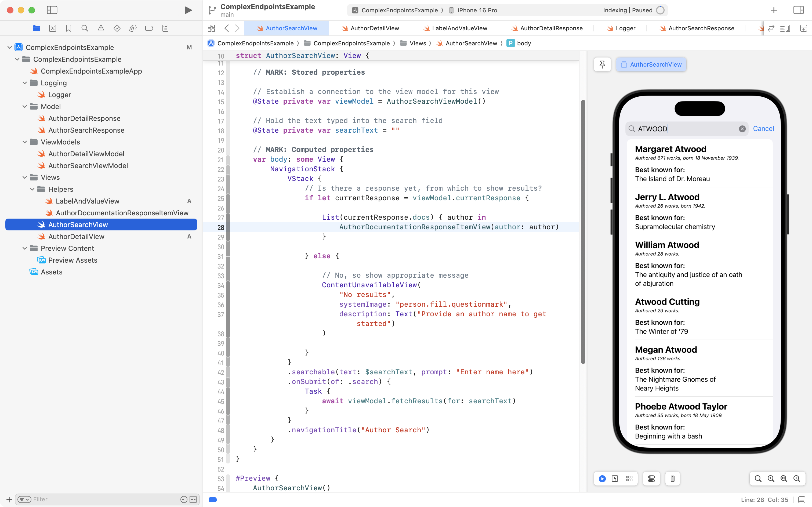Click Cancel in the preview search bar
This screenshot has height=507, width=812.
(763, 129)
